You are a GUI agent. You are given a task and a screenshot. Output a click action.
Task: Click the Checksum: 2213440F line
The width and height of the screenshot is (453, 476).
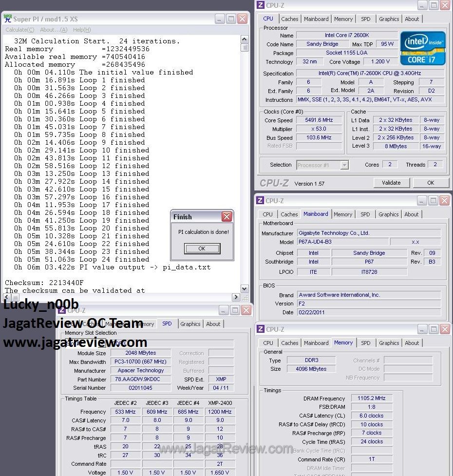(x=44, y=283)
